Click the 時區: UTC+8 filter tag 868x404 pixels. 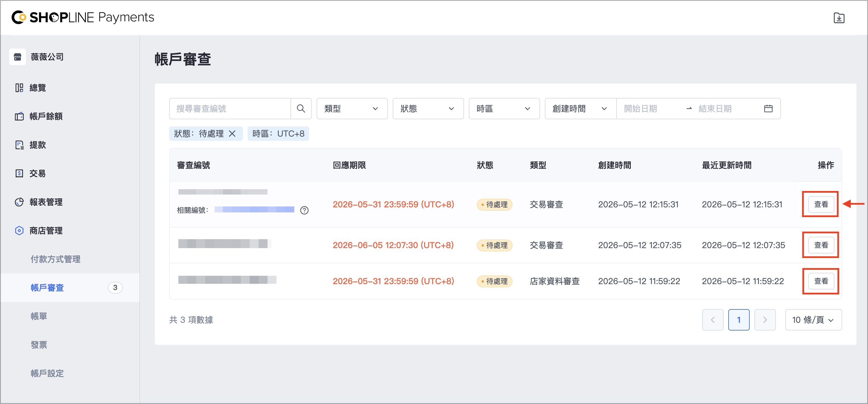[x=278, y=134]
